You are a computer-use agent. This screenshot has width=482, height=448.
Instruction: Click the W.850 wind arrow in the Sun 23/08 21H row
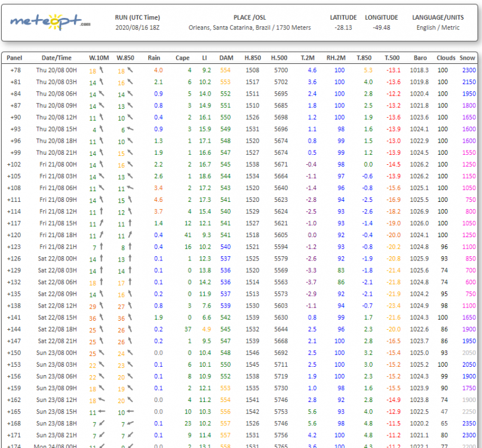tap(130, 435)
